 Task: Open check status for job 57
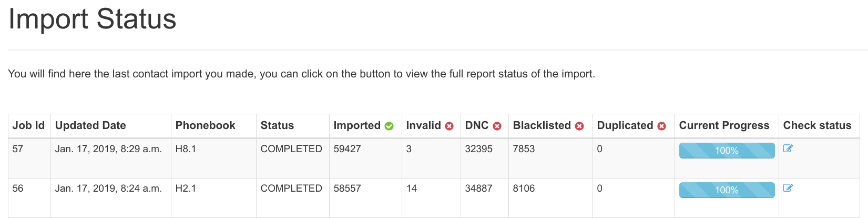788,148
